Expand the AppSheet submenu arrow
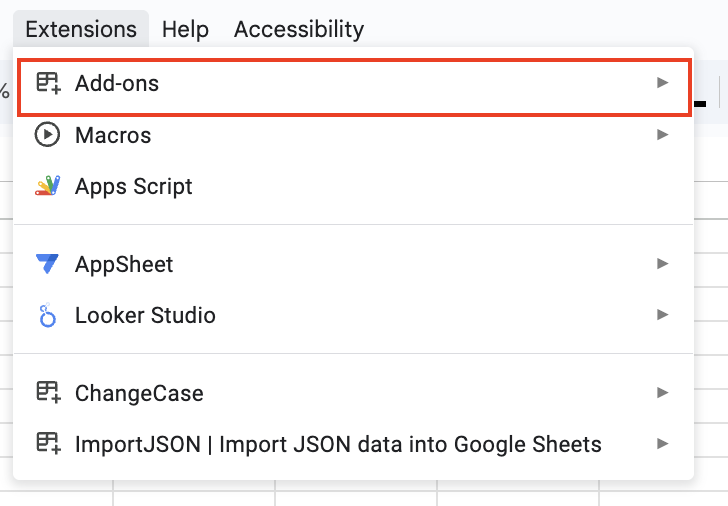Viewport: 728px width, 506px height. pos(662,264)
